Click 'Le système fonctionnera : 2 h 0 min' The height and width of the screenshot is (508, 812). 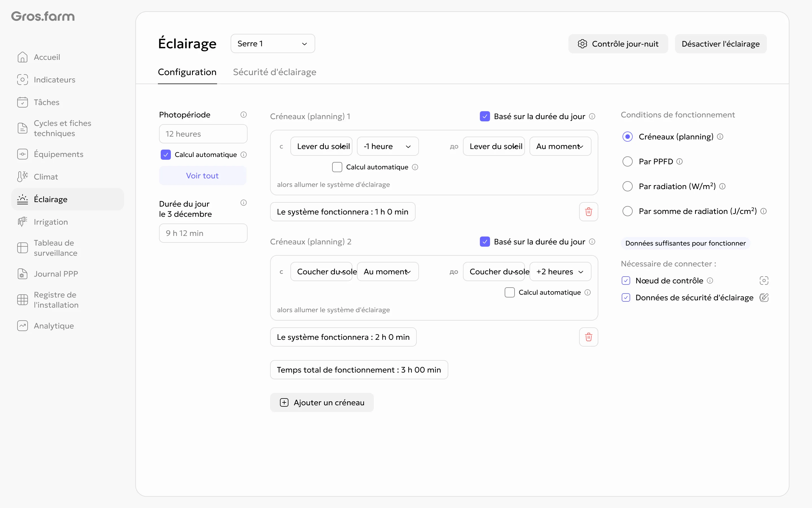pos(343,337)
